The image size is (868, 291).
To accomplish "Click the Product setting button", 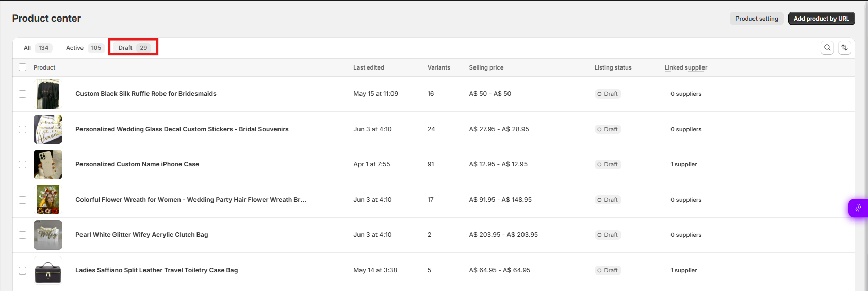I will (x=757, y=19).
